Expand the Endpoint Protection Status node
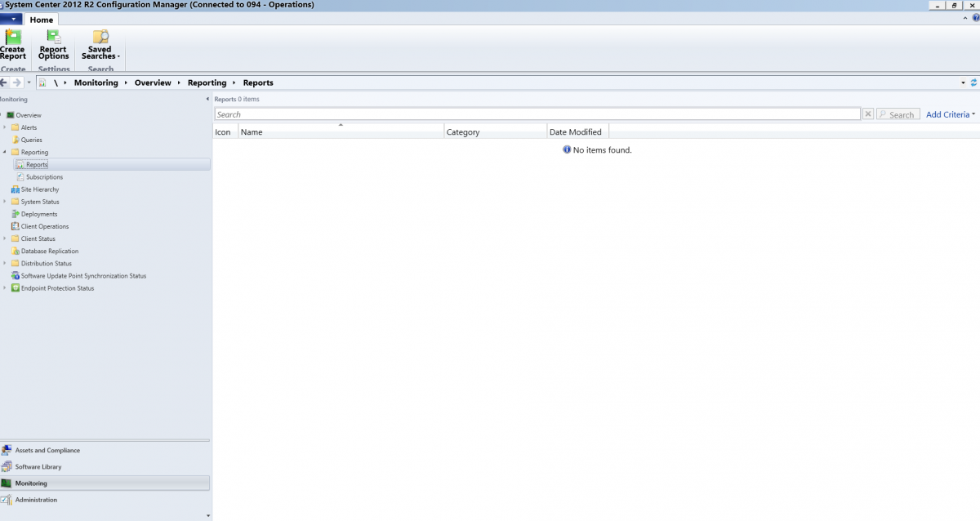This screenshot has width=980, height=521. pos(5,288)
